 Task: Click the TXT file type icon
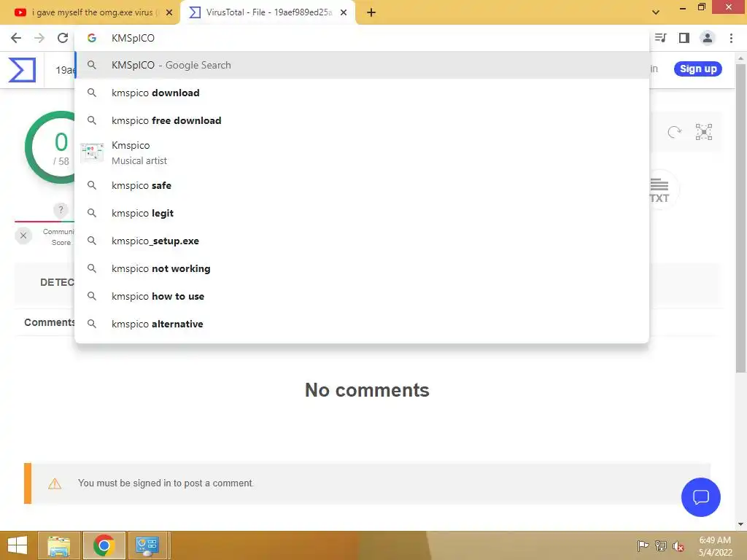tap(659, 190)
